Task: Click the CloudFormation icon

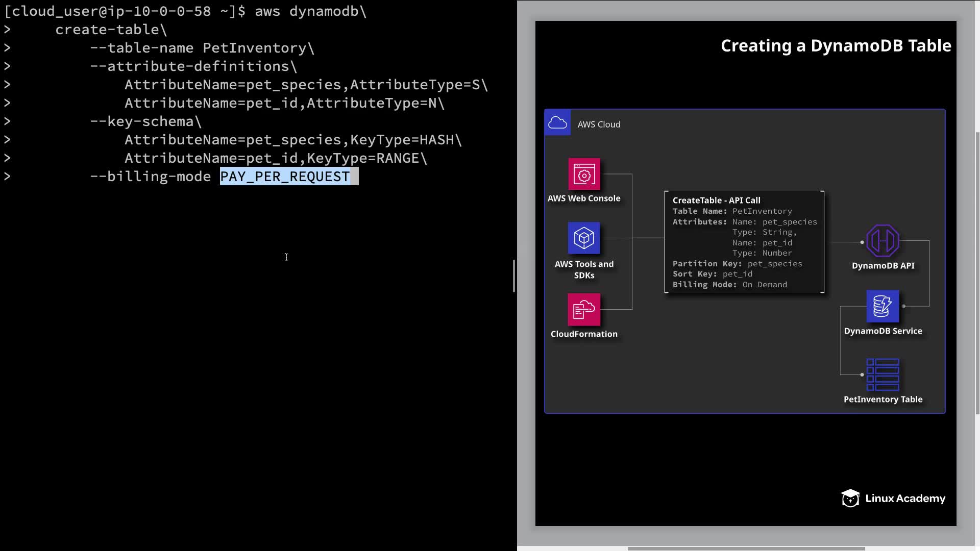Action: tap(584, 309)
